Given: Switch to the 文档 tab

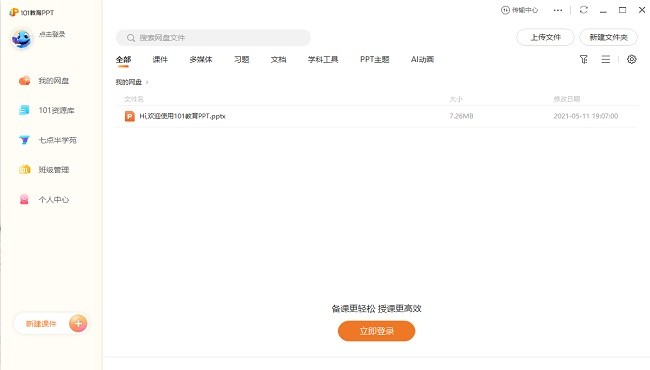Looking at the screenshot, I should 278,60.
